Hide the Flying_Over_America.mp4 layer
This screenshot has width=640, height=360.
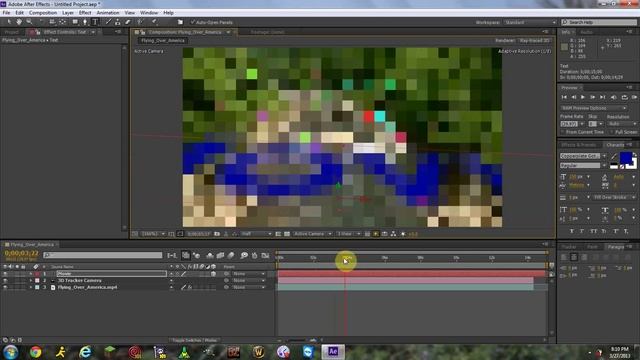(x=5, y=287)
